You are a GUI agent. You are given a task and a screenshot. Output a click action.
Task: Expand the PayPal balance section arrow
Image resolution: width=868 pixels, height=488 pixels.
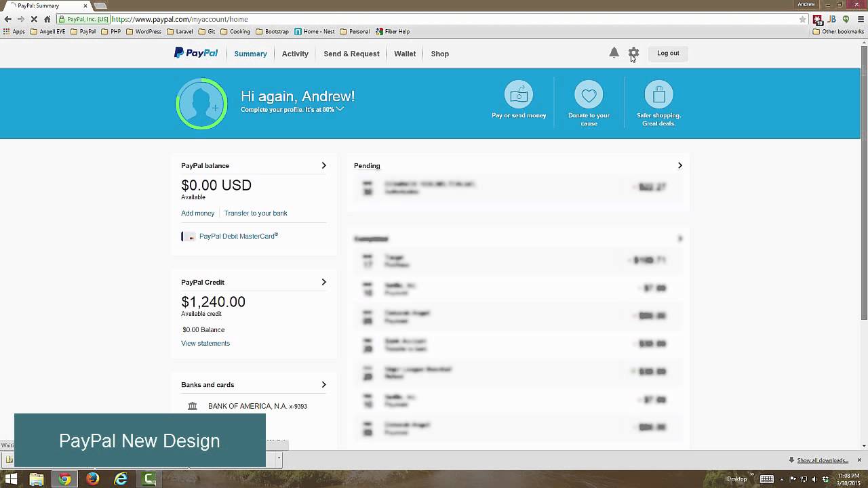click(x=323, y=165)
